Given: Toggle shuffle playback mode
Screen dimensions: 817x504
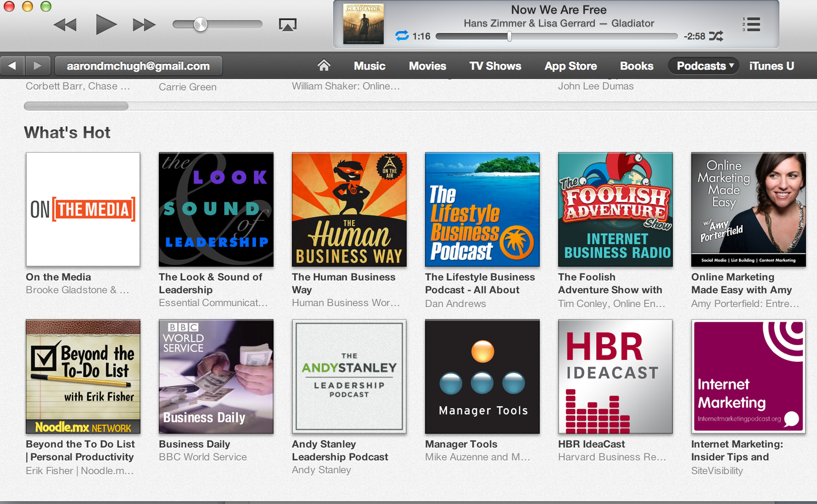Looking at the screenshot, I should 716,36.
